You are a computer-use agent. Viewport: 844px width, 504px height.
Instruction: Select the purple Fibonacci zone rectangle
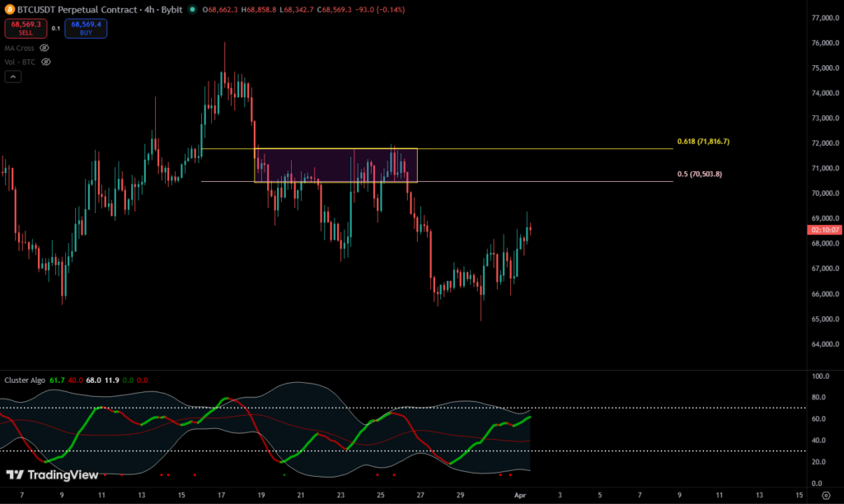pos(335,165)
